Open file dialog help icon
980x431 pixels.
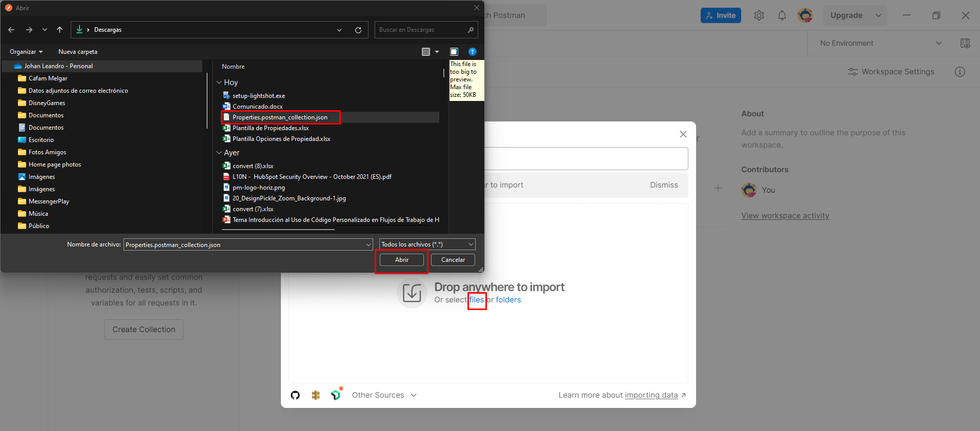[473, 52]
